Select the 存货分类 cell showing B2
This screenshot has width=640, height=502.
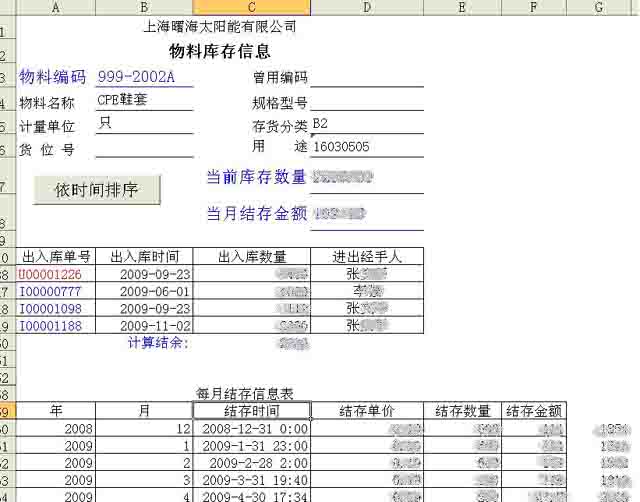[366, 124]
